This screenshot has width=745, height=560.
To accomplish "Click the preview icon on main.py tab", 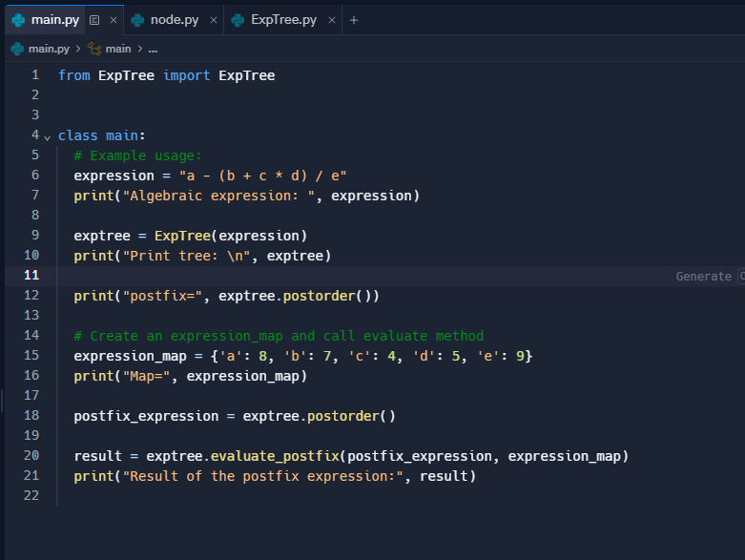I will [94, 20].
